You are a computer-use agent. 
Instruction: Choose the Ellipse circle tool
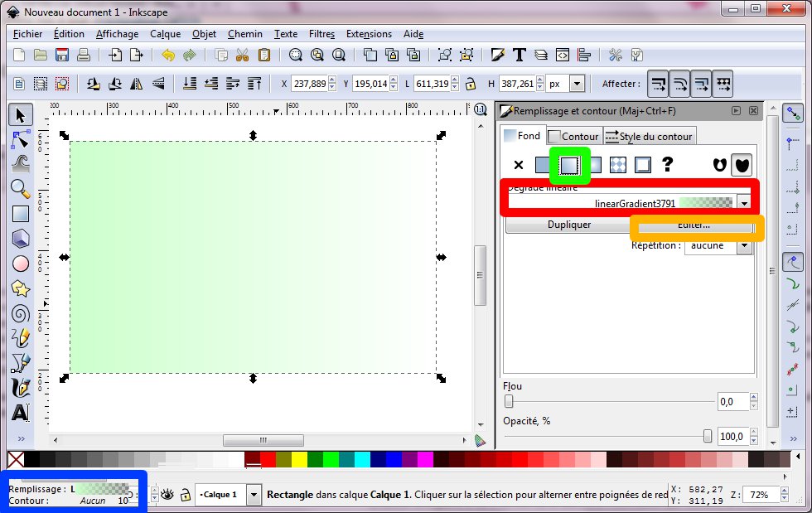pyautogui.click(x=21, y=264)
